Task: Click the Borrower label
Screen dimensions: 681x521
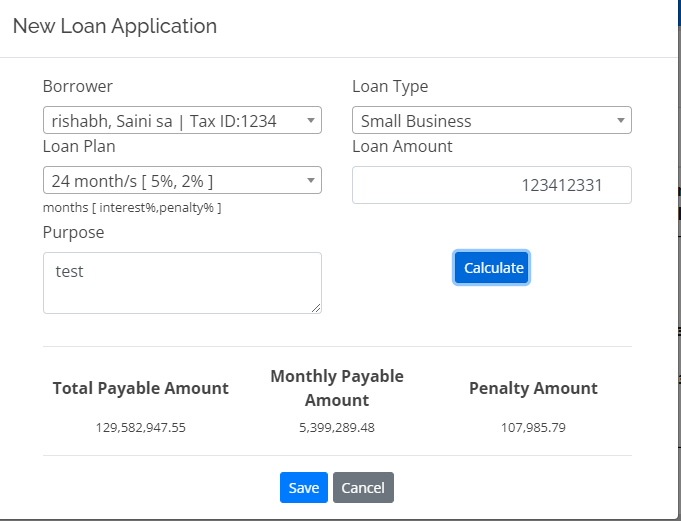Action: [x=78, y=86]
